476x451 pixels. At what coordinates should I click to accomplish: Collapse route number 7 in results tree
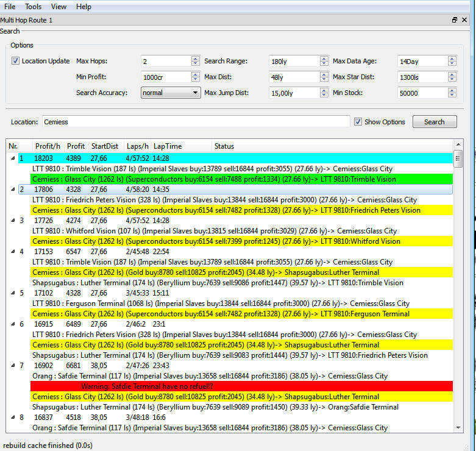pyautogui.click(x=13, y=366)
